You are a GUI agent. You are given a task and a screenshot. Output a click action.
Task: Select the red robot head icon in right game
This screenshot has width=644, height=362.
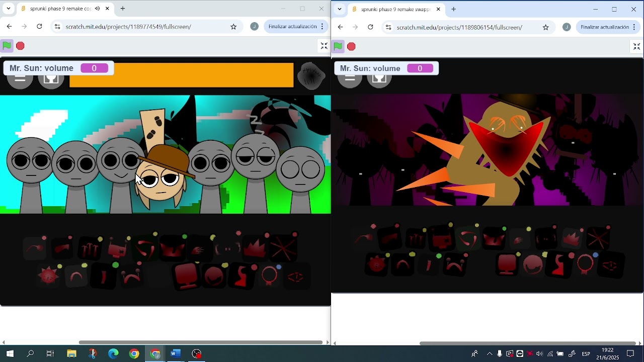[x=442, y=239]
